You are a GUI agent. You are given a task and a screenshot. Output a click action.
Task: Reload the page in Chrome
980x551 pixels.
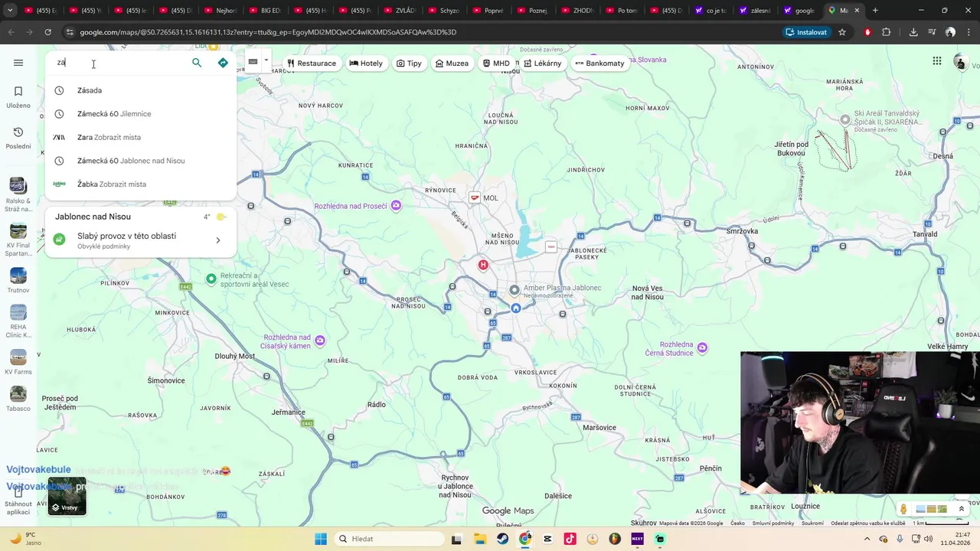tap(48, 32)
